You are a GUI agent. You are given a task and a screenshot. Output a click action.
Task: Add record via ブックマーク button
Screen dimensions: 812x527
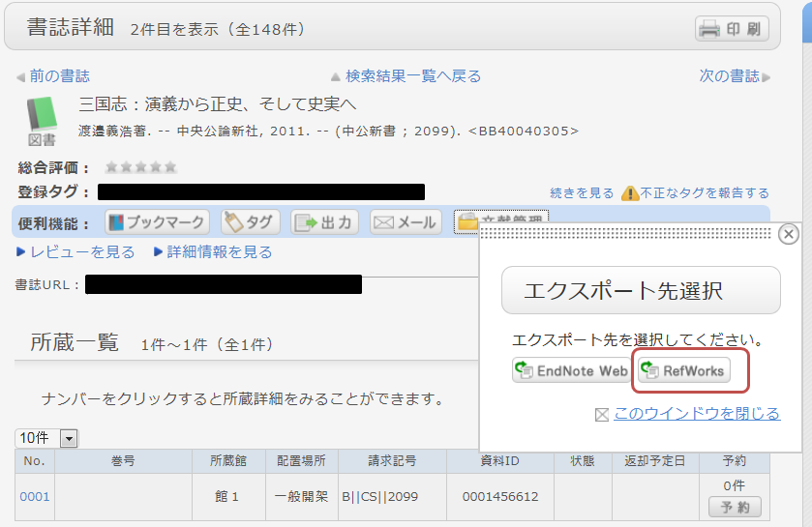point(157,222)
